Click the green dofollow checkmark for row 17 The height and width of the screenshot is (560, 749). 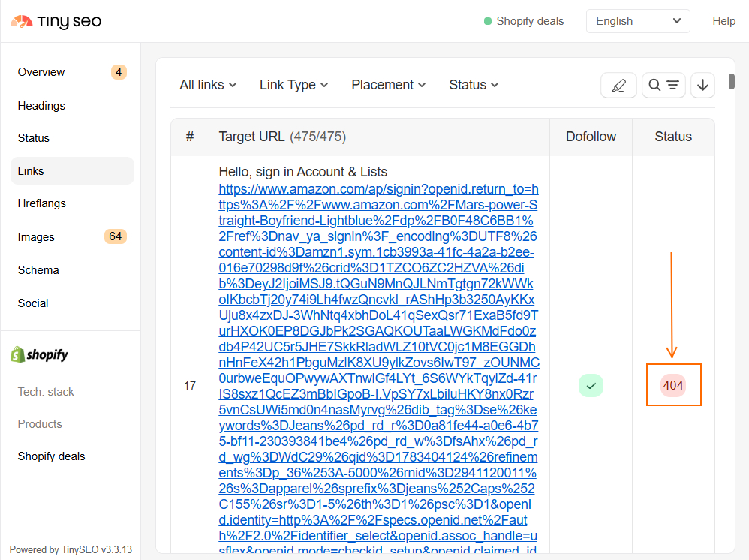point(591,386)
